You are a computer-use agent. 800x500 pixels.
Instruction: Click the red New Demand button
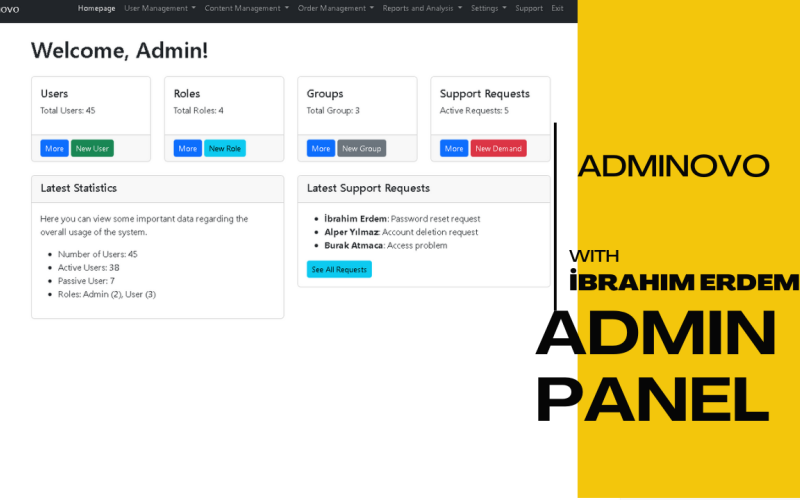tap(498, 148)
